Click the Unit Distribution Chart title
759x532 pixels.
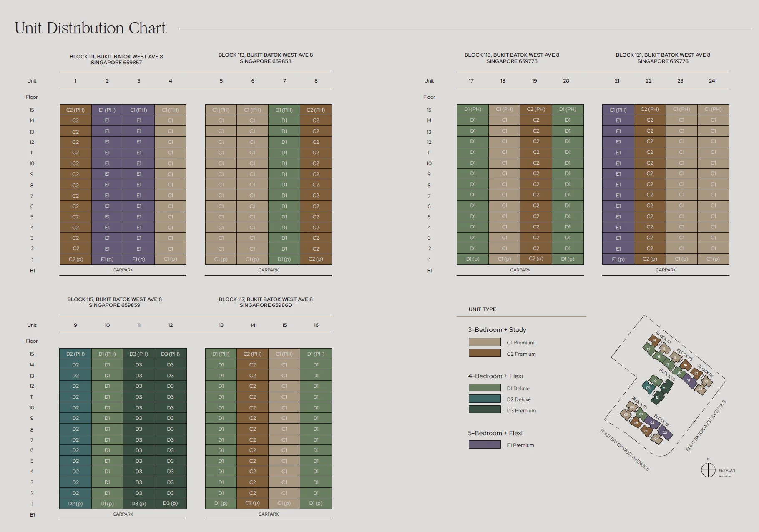pyautogui.click(x=90, y=28)
